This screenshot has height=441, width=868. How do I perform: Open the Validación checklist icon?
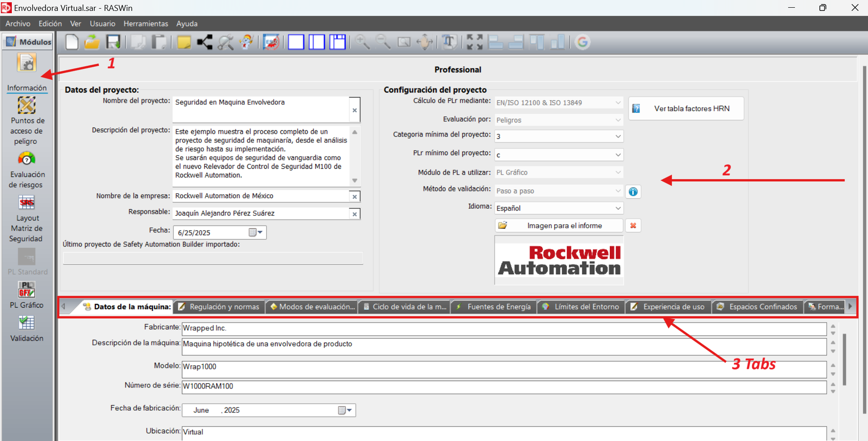tap(27, 323)
